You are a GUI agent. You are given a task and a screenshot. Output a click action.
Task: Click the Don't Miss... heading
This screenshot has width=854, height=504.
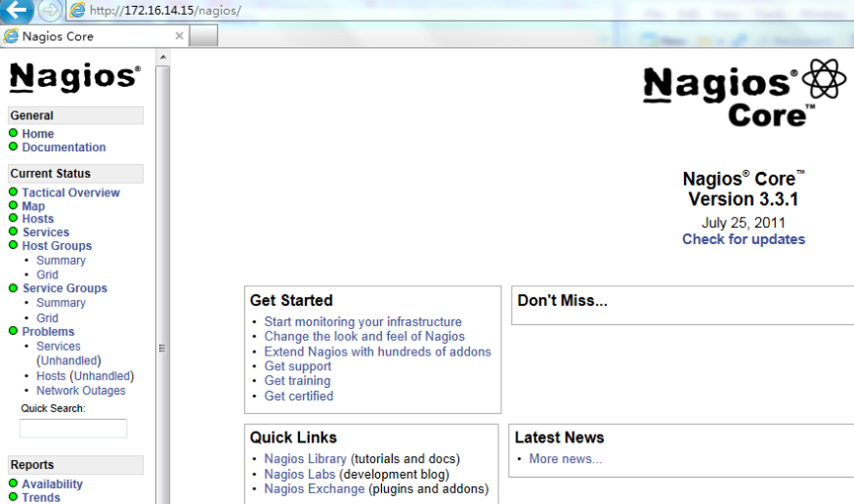click(x=562, y=301)
